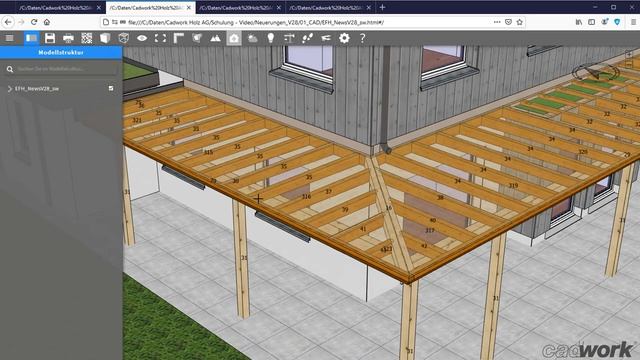Toggle the light bulb icon
640x360 pixels.
click(x=271, y=38)
